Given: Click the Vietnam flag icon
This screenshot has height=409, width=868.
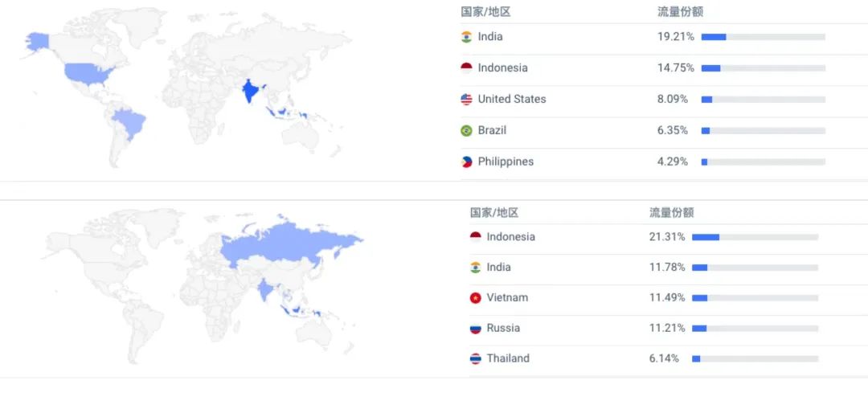Looking at the screenshot, I should (475, 298).
